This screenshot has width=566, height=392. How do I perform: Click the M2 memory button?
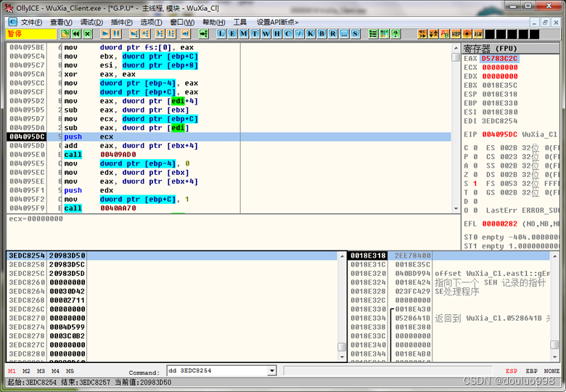[x=26, y=371]
